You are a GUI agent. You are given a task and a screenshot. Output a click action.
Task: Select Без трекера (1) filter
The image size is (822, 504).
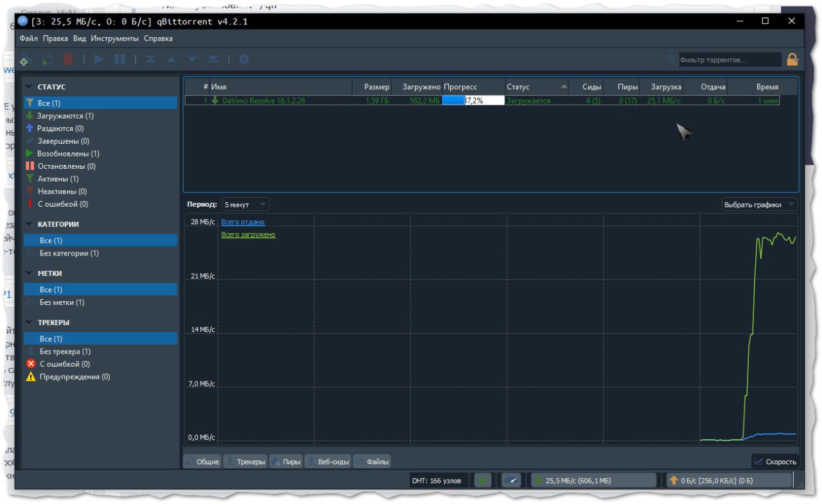point(100,351)
